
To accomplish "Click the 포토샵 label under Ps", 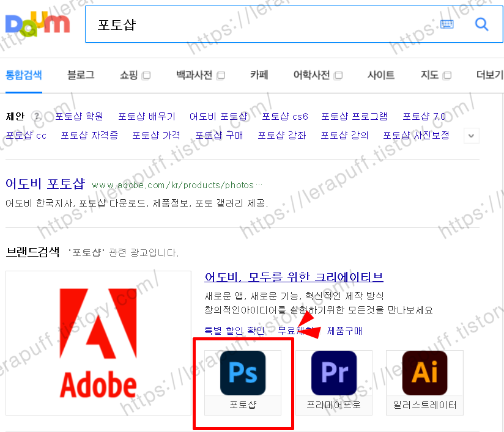I will [x=243, y=405].
